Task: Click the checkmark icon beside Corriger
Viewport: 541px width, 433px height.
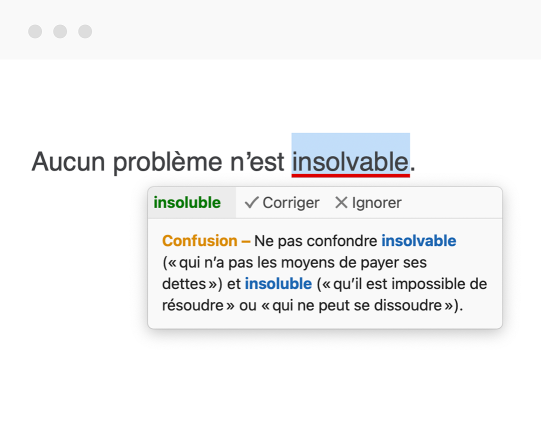Action: pyautogui.click(x=252, y=203)
